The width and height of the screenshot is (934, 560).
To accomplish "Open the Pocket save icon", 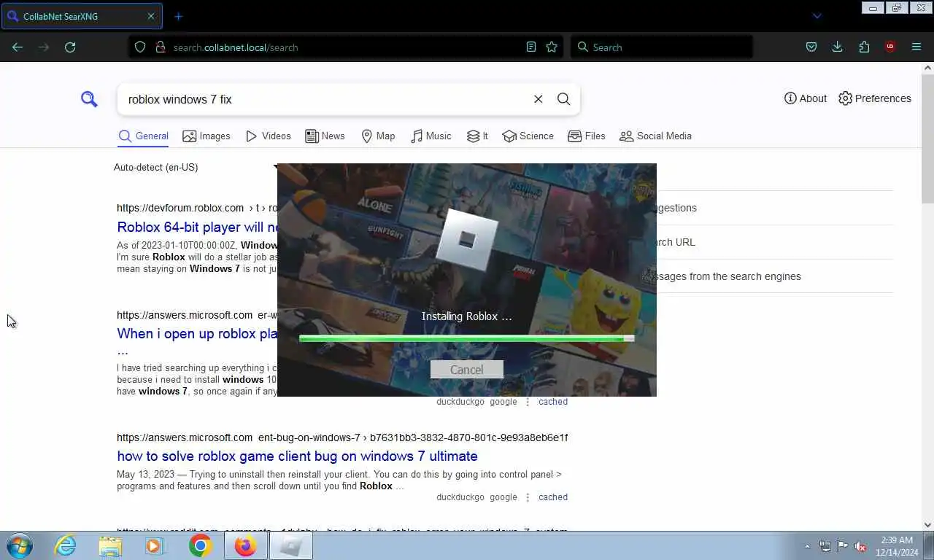I will [811, 47].
